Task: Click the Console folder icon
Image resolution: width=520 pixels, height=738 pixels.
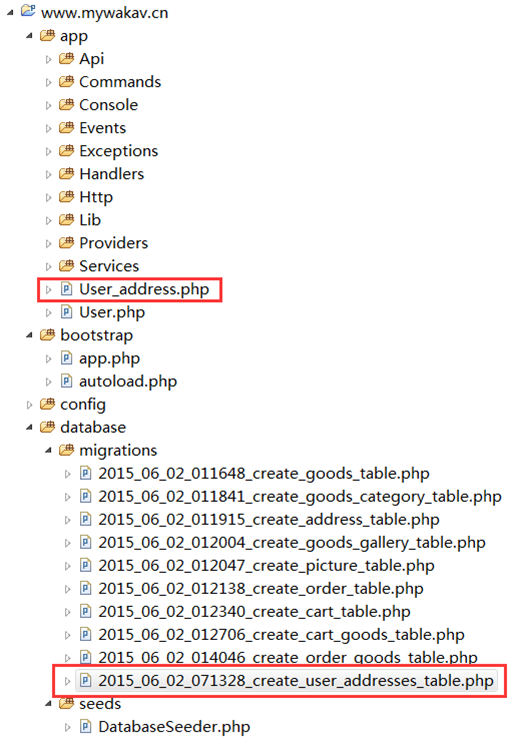Action: coord(66,104)
